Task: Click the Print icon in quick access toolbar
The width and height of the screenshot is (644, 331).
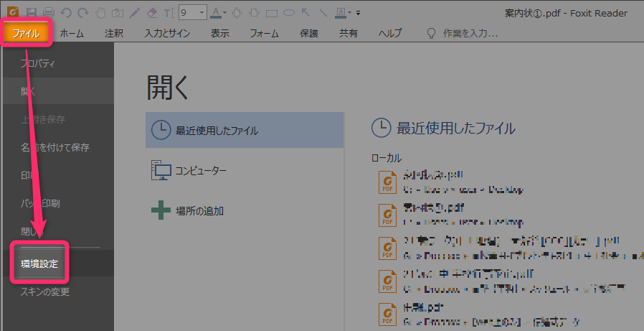Action: click(x=49, y=12)
